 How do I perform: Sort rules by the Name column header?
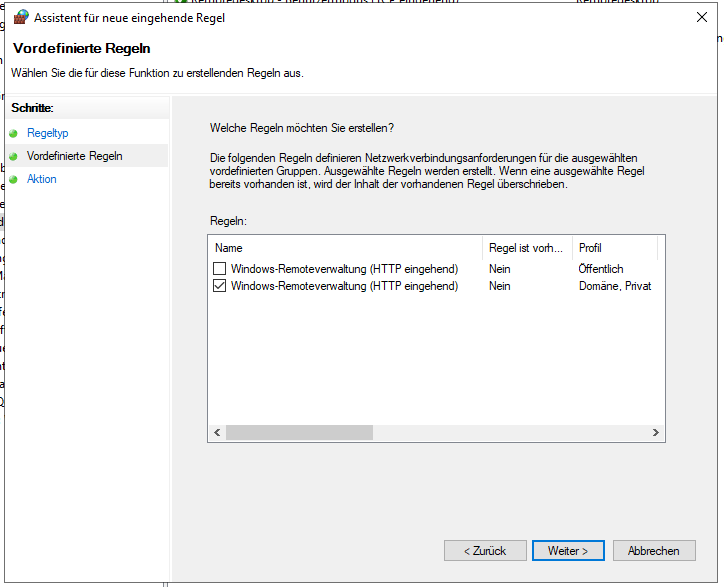point(345,248)
